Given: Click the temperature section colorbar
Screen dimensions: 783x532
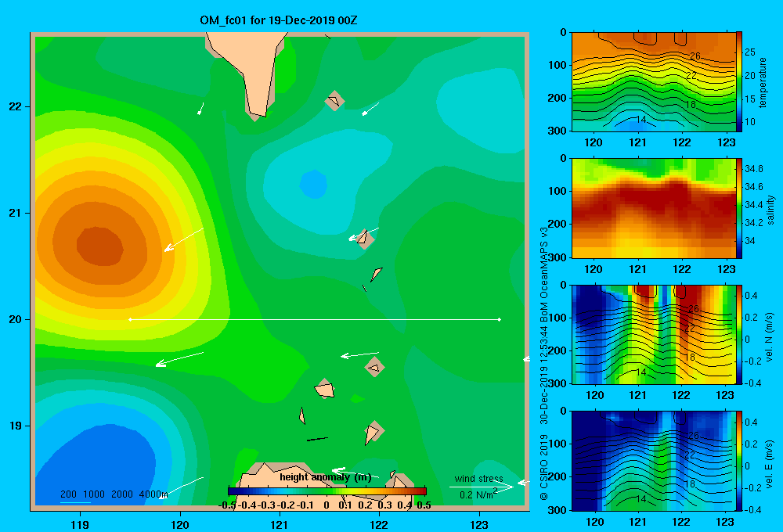Looking at the screenshot, I should click(739, 82).
